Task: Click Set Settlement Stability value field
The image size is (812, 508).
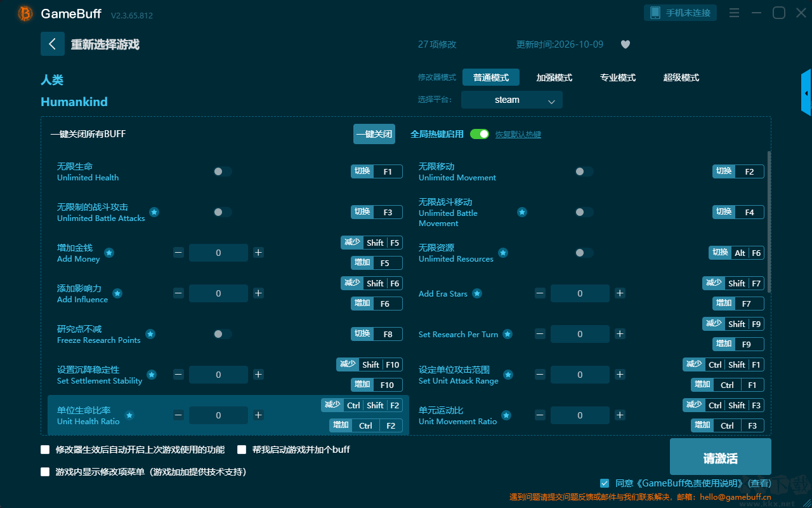Action: 218,375
